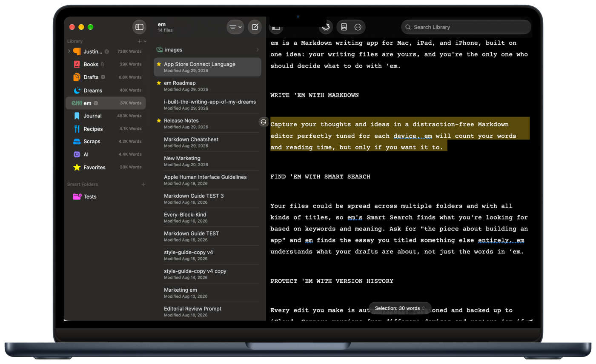Click the document preview icon in editor toolbar
The image size is (596, 364).
click(344, 27)
